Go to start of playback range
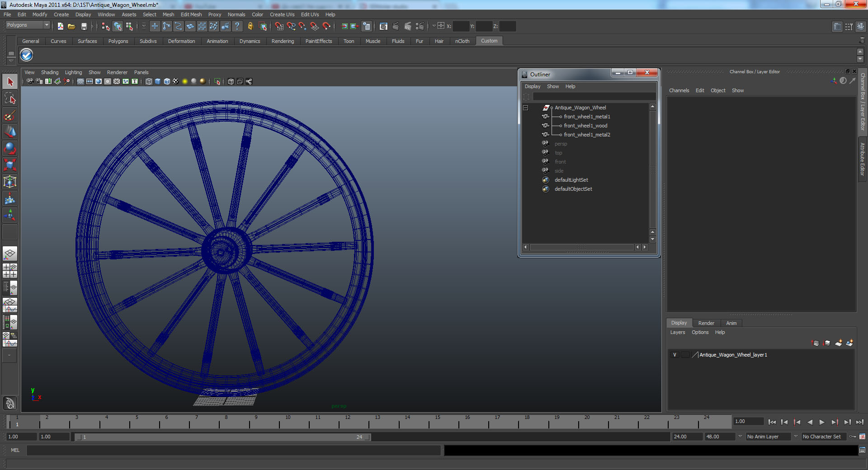 click(x=772, y=422)
